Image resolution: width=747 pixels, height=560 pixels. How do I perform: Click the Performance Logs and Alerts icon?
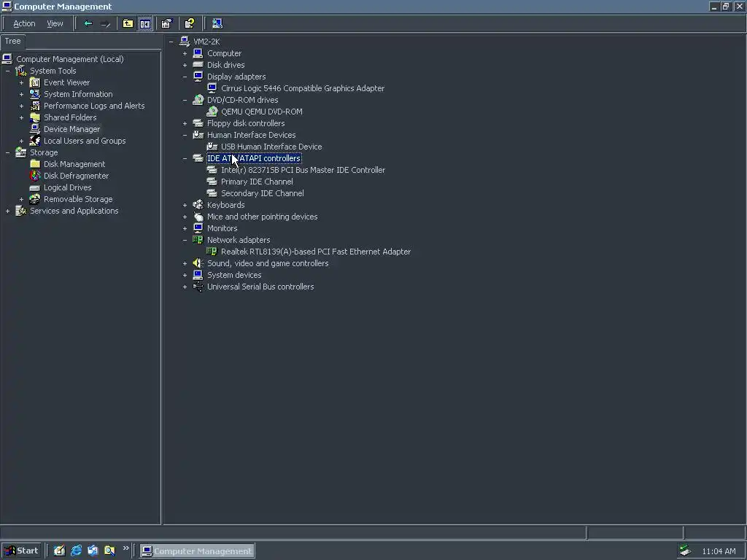[x=35, y=106]
